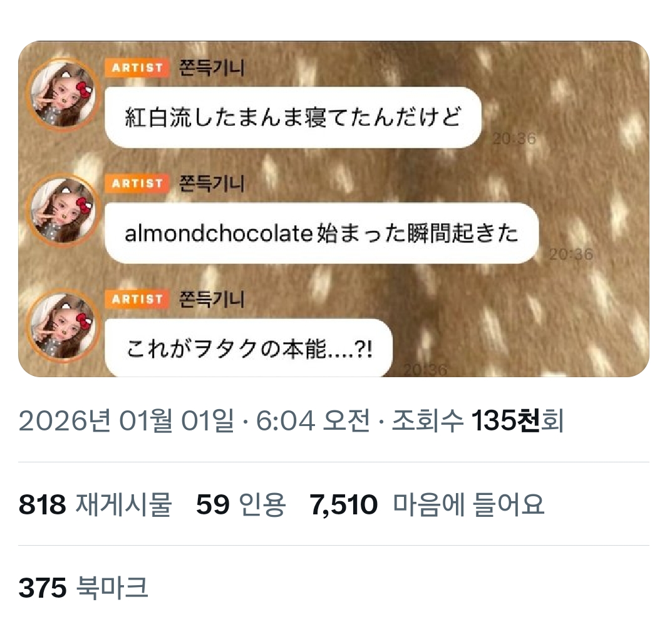Open the 7,510 마음에 들어요 likes list
Viewport: 672px width, 619px height.
(x=427, y=504)
